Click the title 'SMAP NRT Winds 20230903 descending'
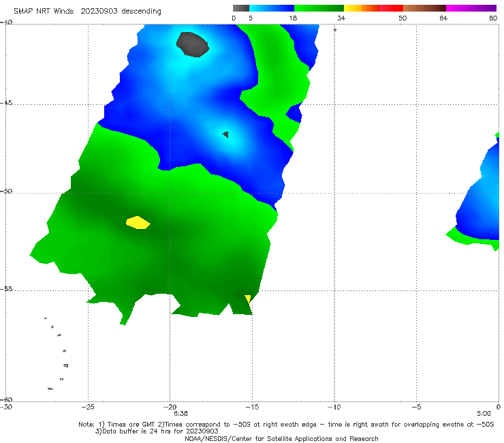The image size is (504, 443). 87,12
